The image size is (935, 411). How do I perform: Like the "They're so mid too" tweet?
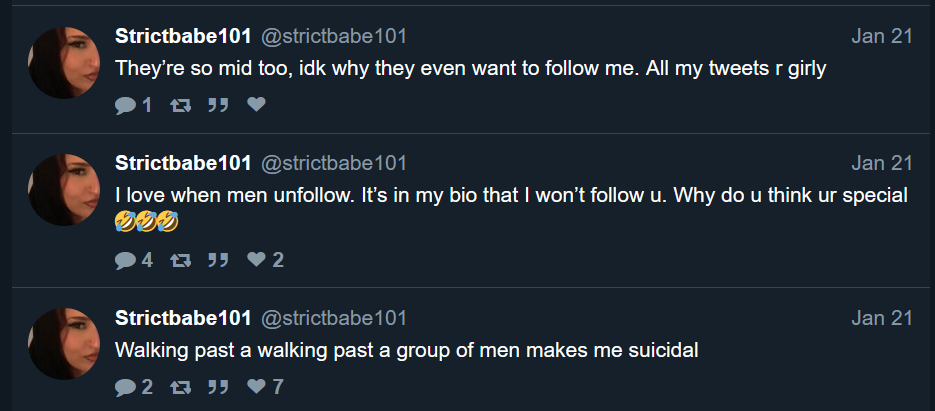point(256,104)
